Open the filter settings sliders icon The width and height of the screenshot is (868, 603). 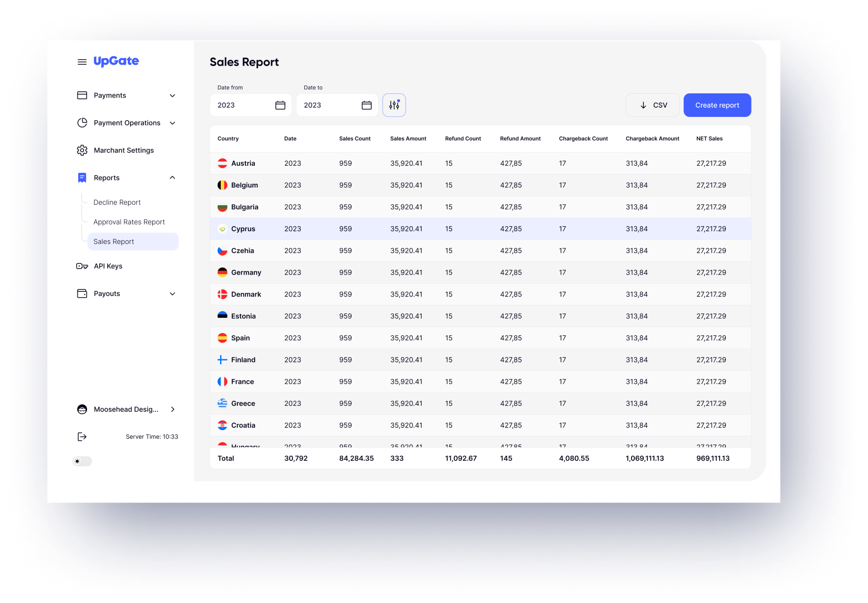click(394, 105)
